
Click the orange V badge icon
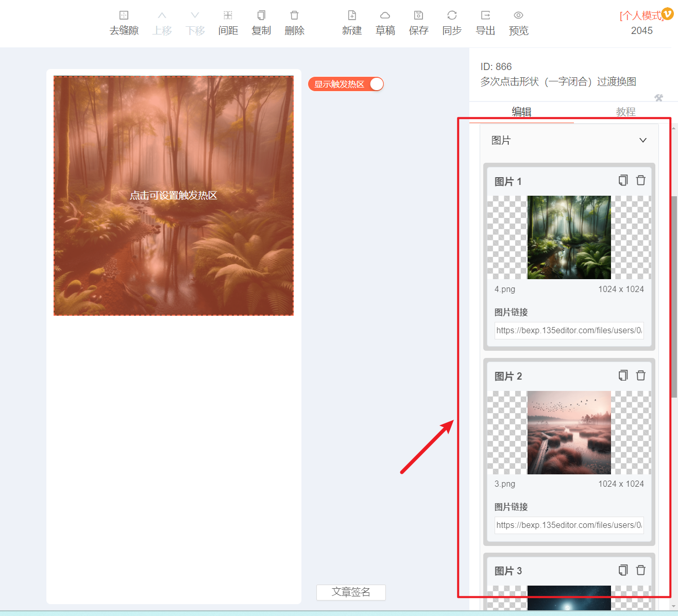(668, 14)
